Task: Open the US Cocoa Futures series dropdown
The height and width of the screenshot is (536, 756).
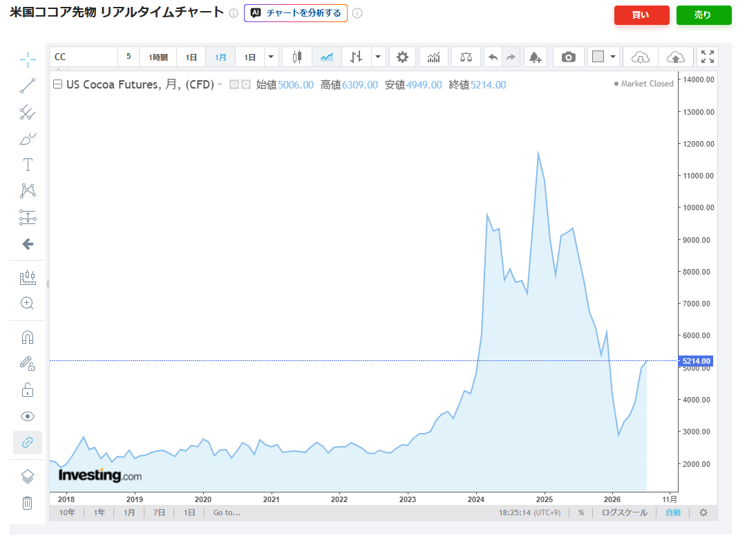Action: click(220, 84)
